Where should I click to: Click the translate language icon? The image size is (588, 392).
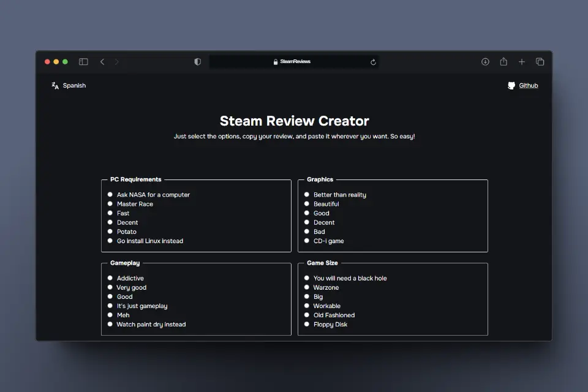coord(55,86)
